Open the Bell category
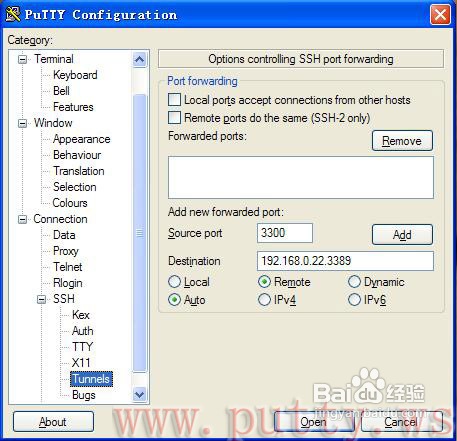This screenshot has height=441, width=457. 61,91
